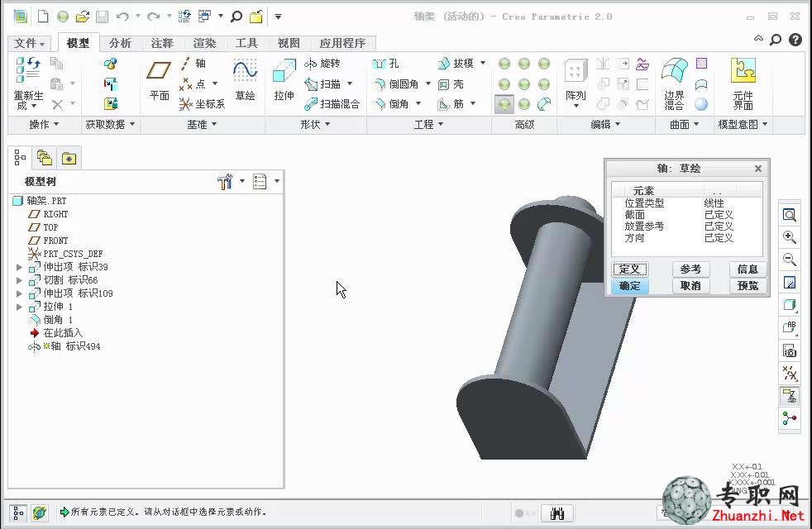Click the Zoom In magnifier icon
812x529 pixels.
pos(789,237)
